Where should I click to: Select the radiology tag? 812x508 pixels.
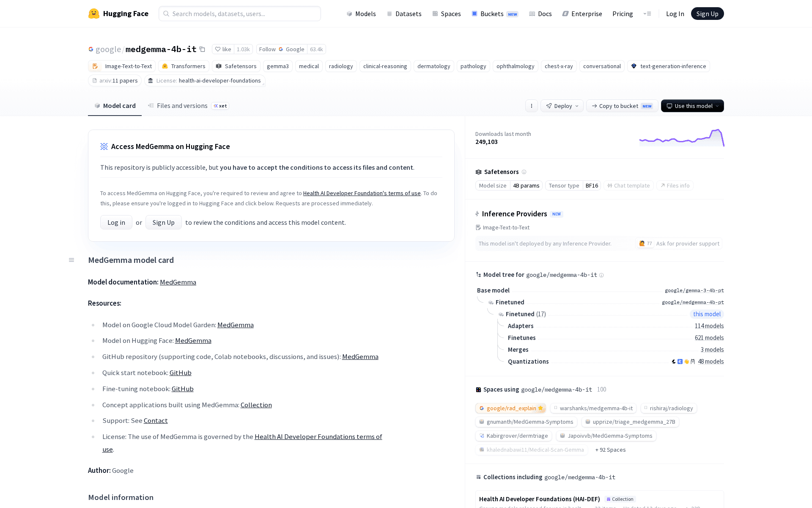coord(341,66)
